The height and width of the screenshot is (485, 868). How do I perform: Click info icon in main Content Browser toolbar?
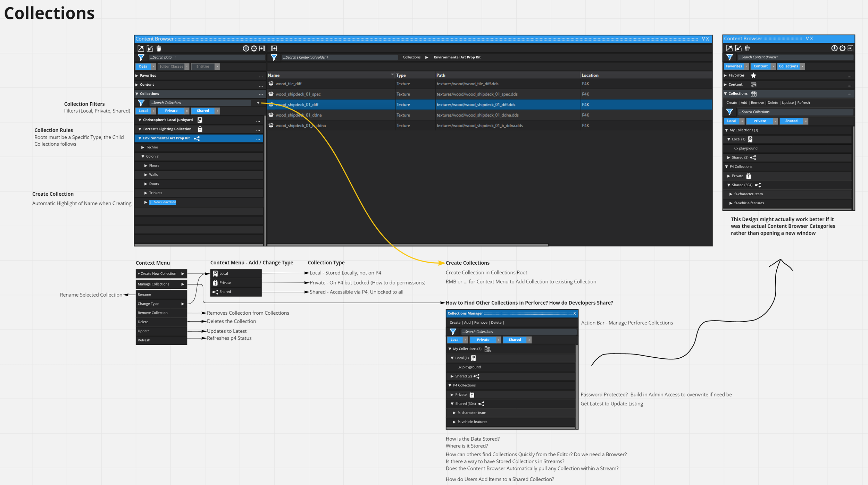click(x=246, y=49)
